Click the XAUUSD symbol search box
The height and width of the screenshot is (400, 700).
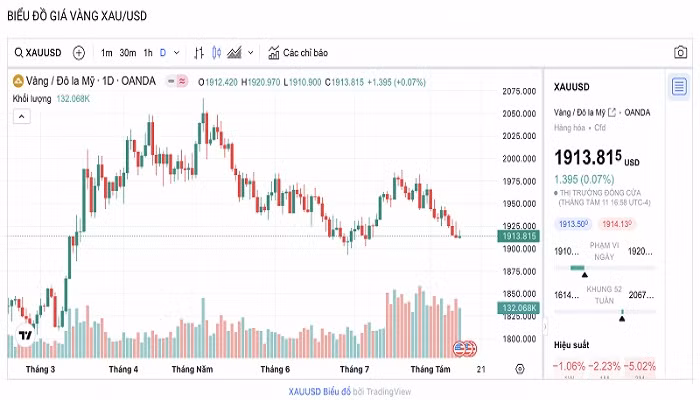pos(40,52)
